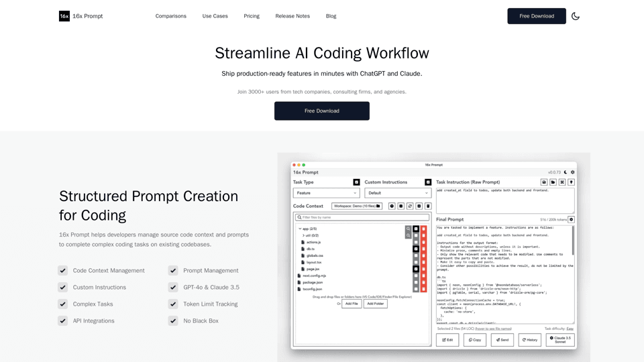Delete page.jsx via its red trash icon
The height and width of the screenshot is (362, 644).
tap(423, 269)
